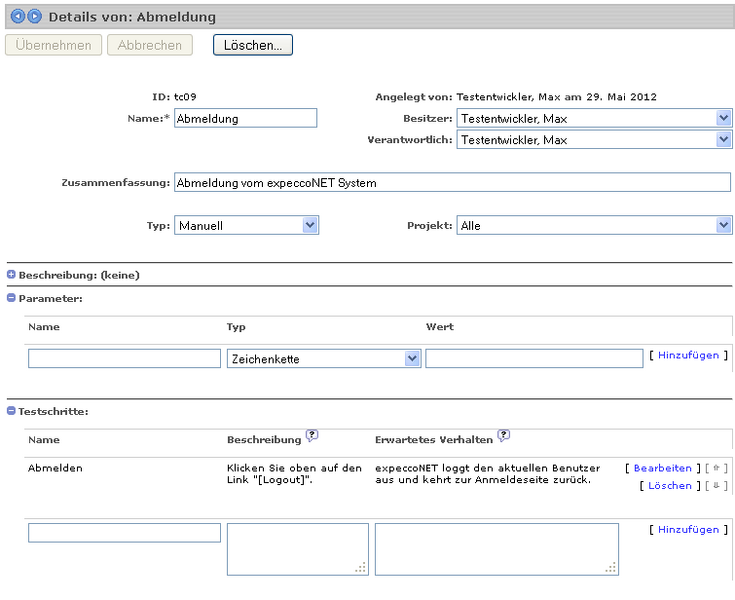Click help icon next to Erwartetes Verhalten
Image resolution: width=735 pixels, height=600 pixels.
[503, 435]
